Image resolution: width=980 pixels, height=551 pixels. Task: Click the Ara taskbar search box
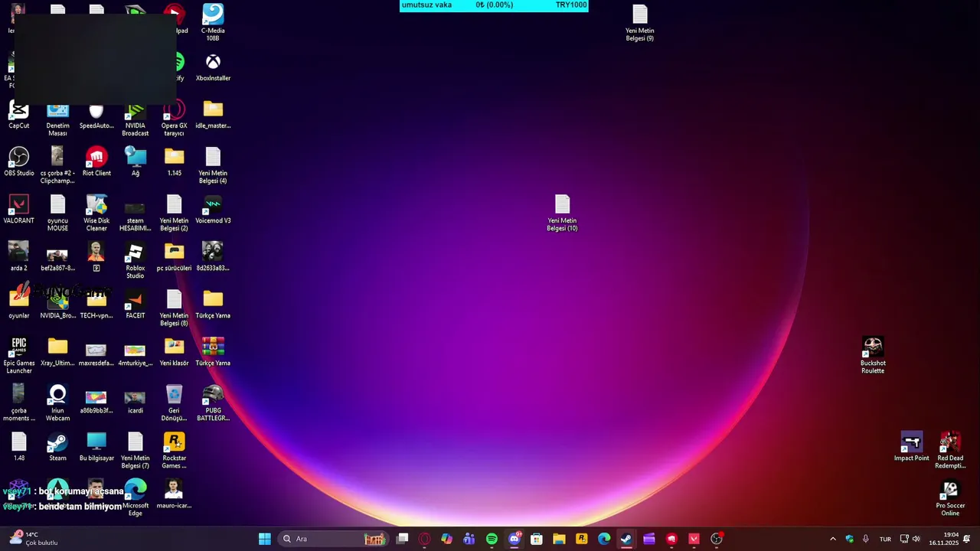[335, 539]
